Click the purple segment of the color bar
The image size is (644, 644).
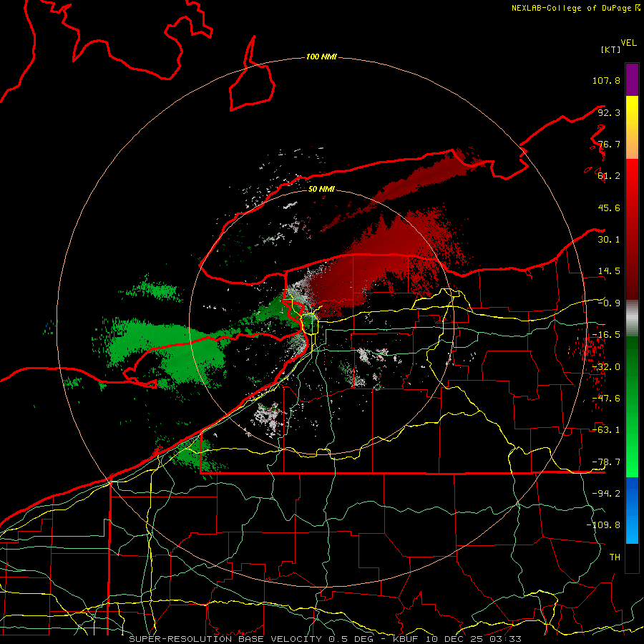tap(632, 79)
